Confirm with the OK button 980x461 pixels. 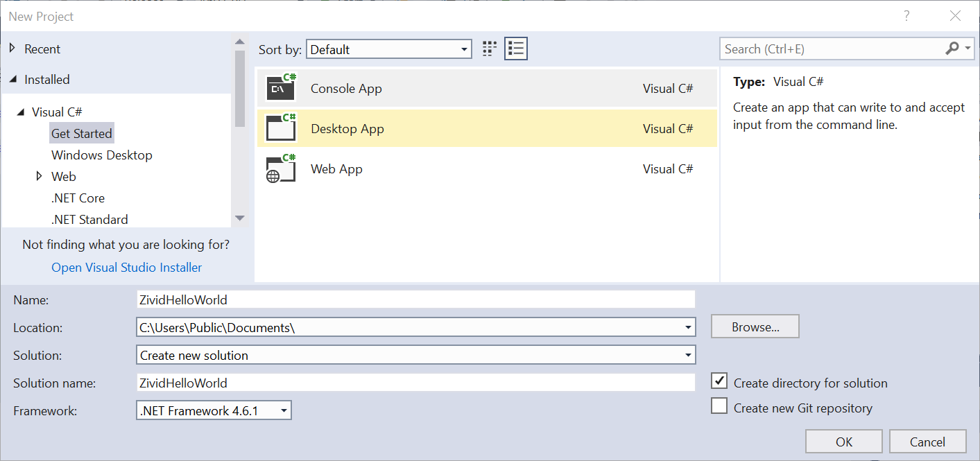844,442
